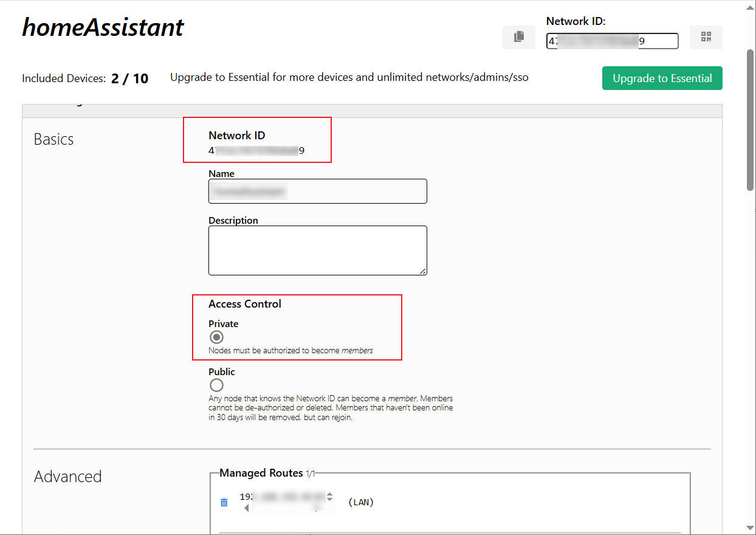Click the "(LAN)" route label

click(361, 502)
